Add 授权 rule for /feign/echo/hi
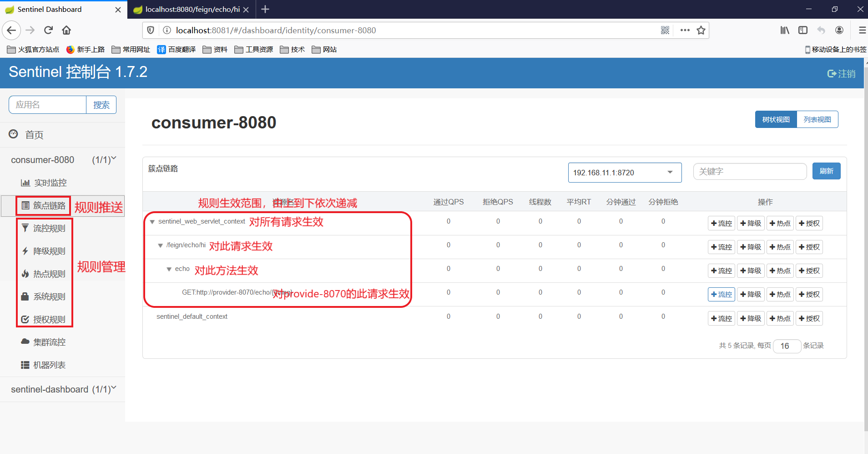The image size is (868, 454). [809, 247]
